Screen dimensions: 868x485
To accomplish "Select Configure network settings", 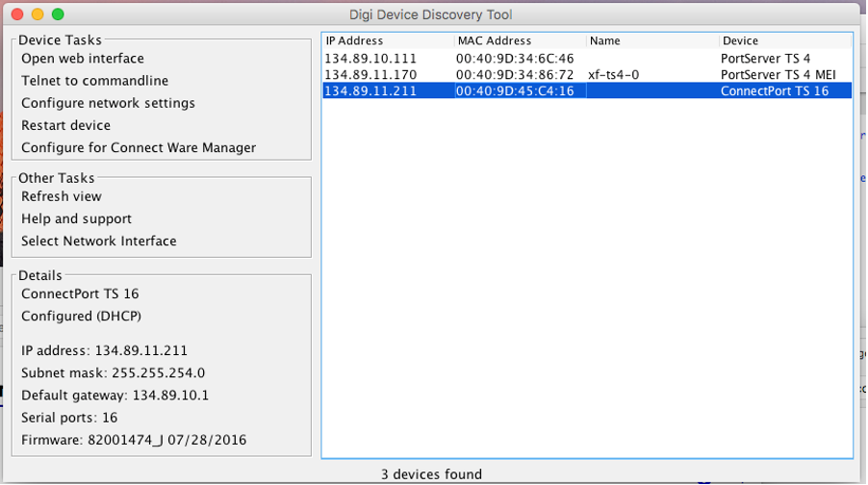I will (108, 103).
